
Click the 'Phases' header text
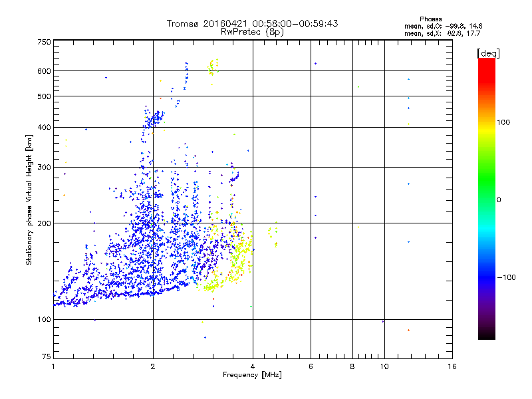tap(430, 19)
